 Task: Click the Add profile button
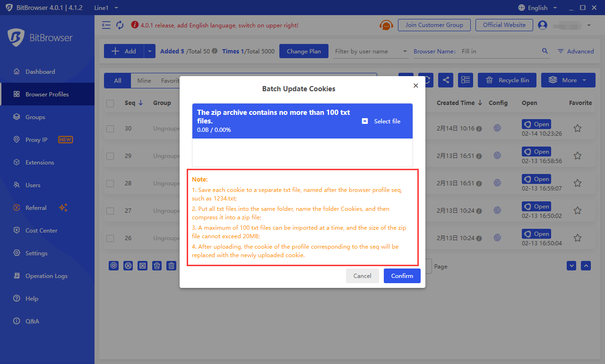click(x=124, y=52)
